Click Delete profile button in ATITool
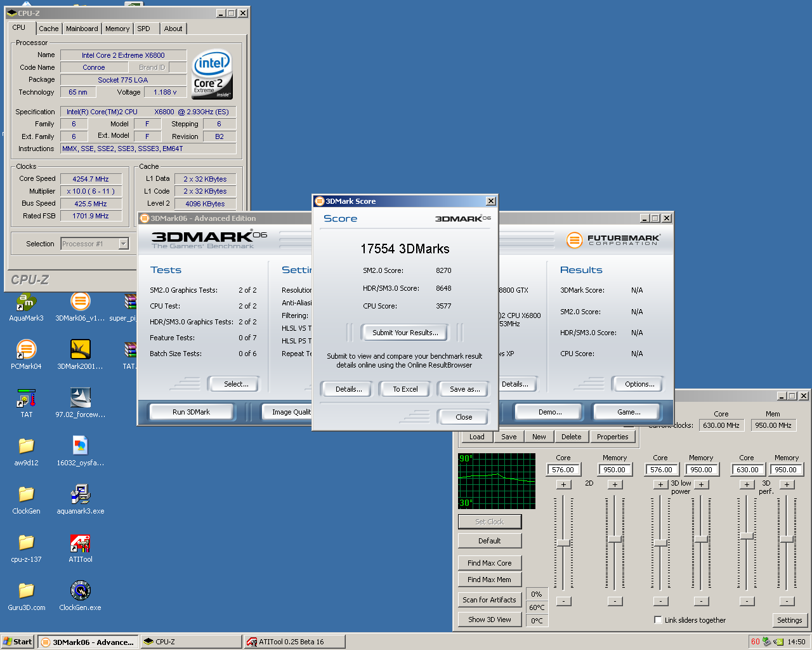 pyautogui.click(x=571, y=437)
